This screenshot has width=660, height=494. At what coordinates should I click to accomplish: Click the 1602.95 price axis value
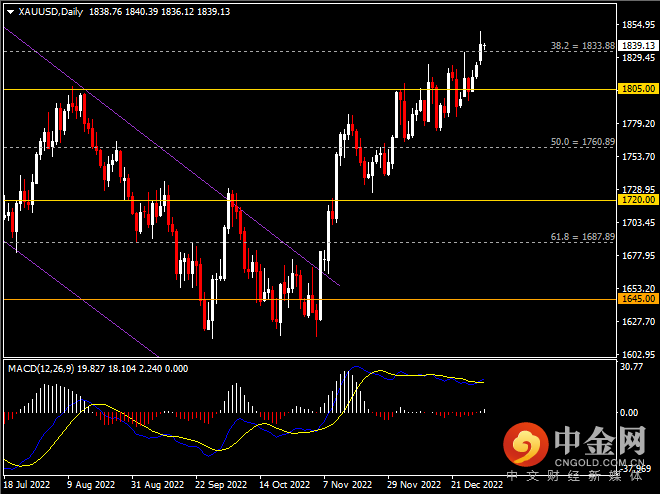point(637,354)
